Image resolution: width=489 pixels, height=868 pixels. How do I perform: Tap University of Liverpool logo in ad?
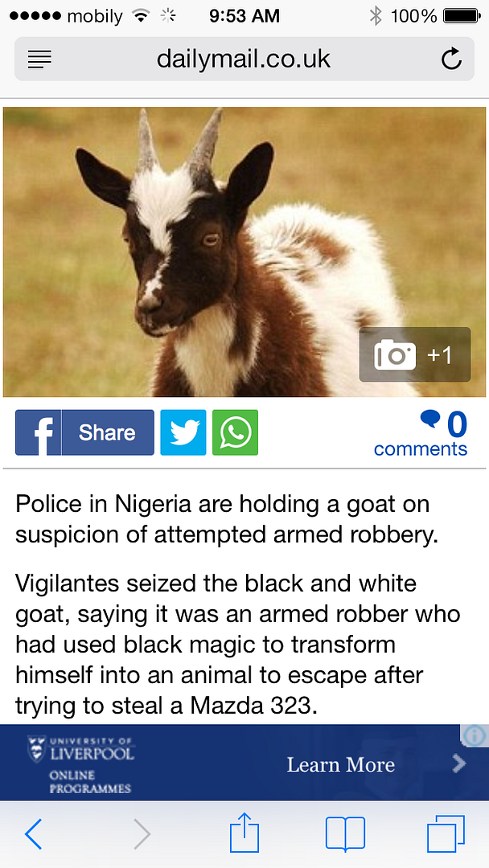coord(81,764)
